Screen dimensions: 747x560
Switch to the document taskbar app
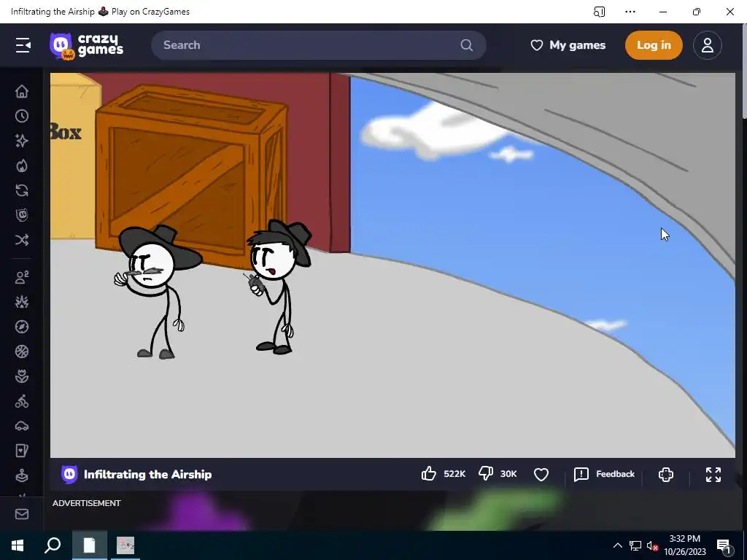89,545
